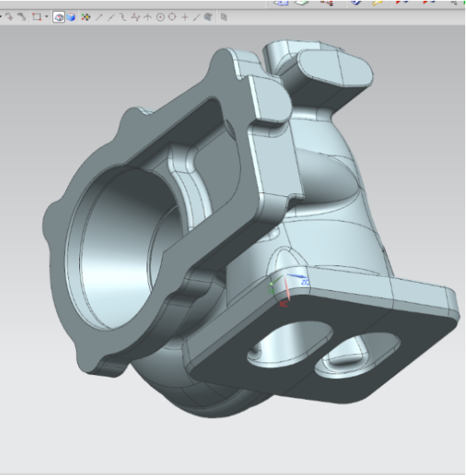This screenshot has height=476, width=466.
Task: Toggle Enable Snap Point icon
Action: pyautogui.click(x=86, y=18)
